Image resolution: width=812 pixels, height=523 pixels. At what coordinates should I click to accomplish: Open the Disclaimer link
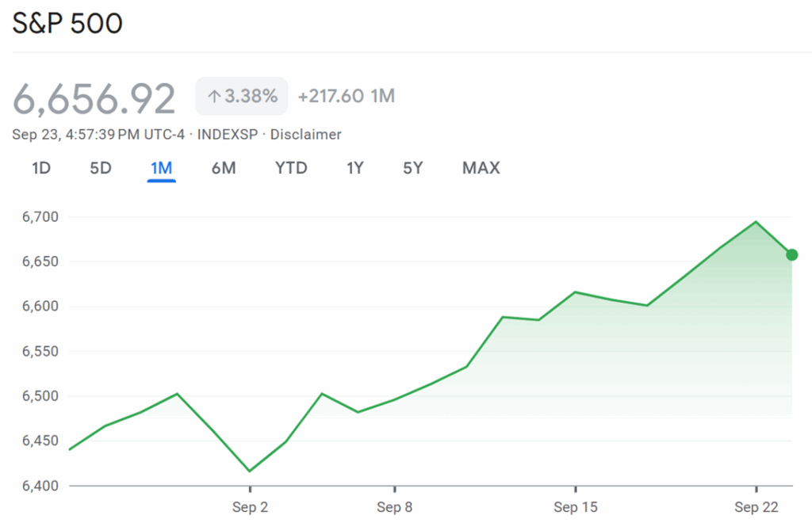[x=305, y=135]
